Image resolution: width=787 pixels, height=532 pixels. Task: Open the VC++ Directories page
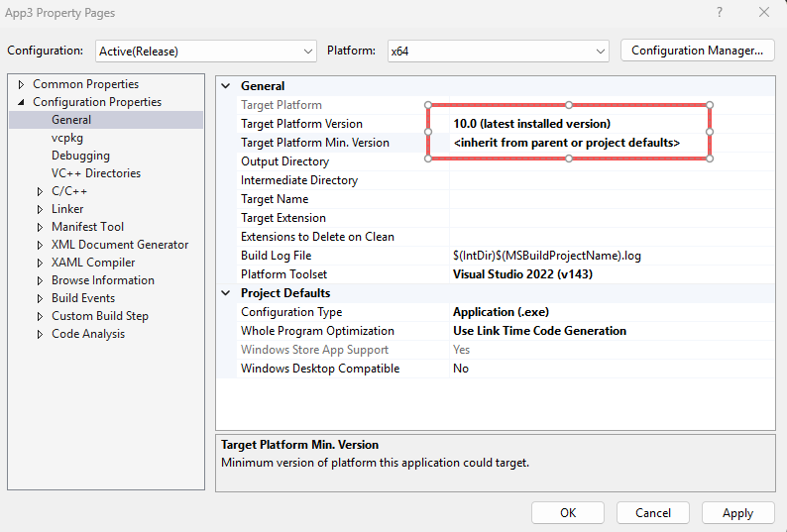tap(95, 173)
